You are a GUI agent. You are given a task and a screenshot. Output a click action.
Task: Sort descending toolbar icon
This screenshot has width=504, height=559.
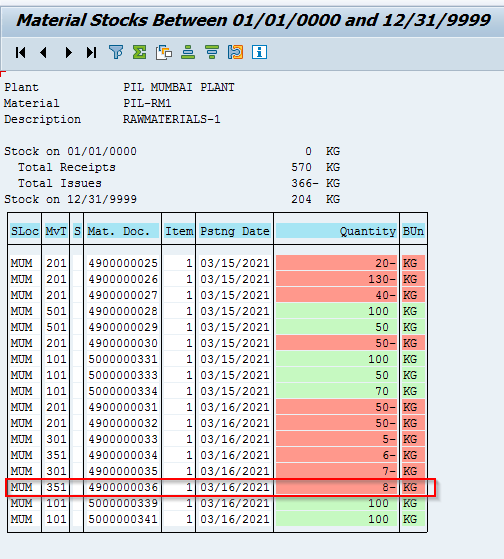(x=212, y=52)
